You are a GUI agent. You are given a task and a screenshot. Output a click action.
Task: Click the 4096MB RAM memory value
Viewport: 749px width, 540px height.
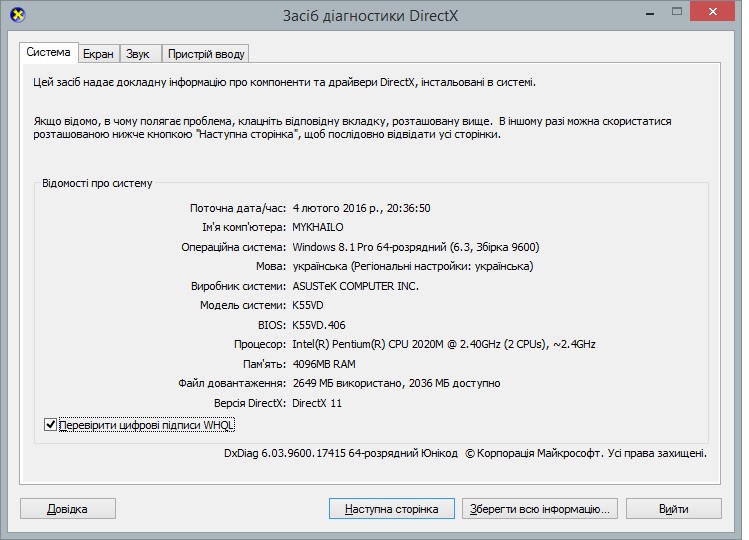(x=324, y=364)
